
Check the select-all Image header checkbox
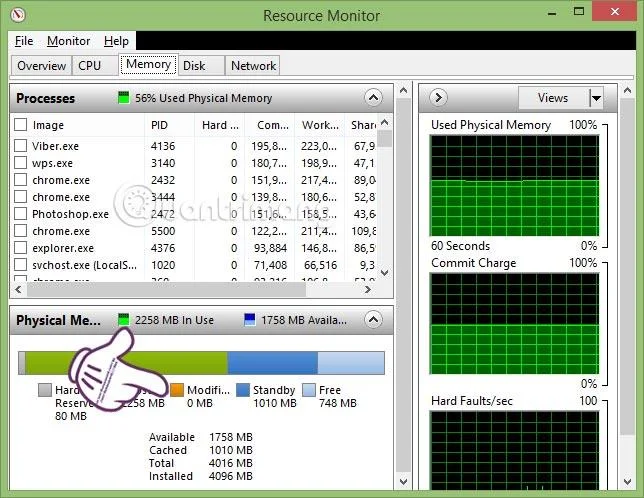21,124
